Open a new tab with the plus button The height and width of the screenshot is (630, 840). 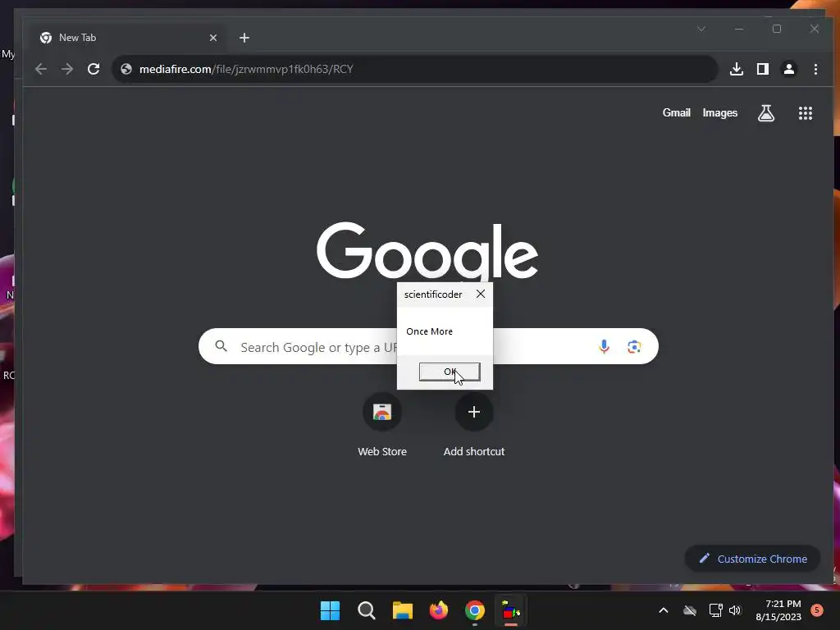point(244,38)
